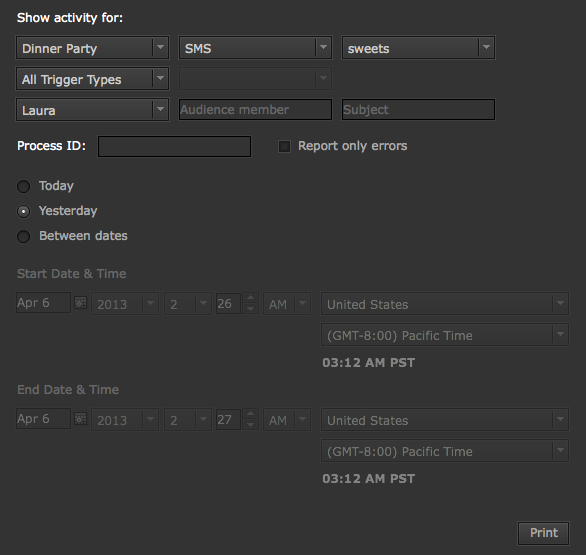
Task: Expand the All Trigger Types dropdown
Action: [x=92, y=78]
